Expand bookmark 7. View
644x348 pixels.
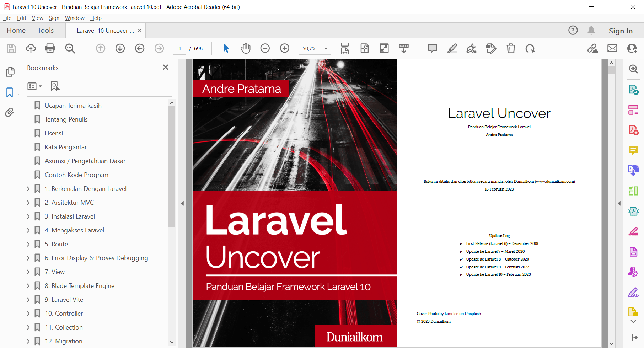click(x=28, y=272)
